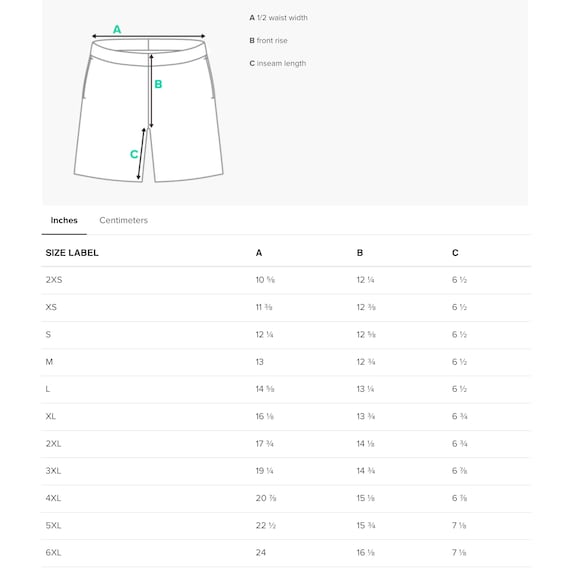Click the shorts diagram illustration

pyautogui.click(x=148, y=104)
